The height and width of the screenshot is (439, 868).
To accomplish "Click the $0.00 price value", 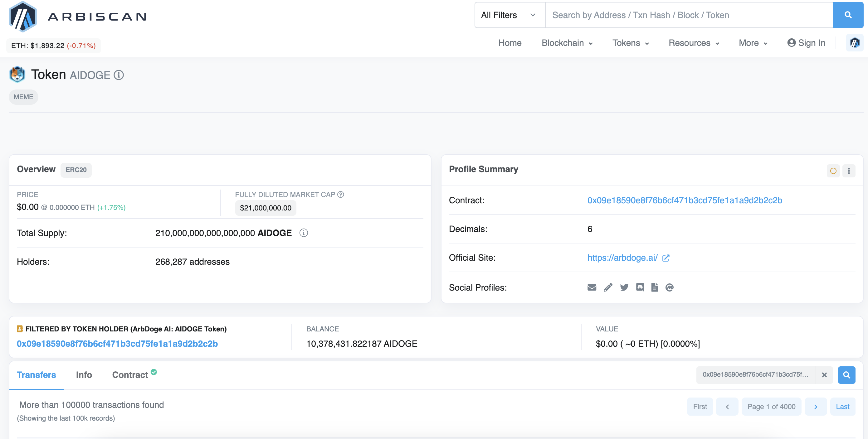I will (x=28, y=207).
